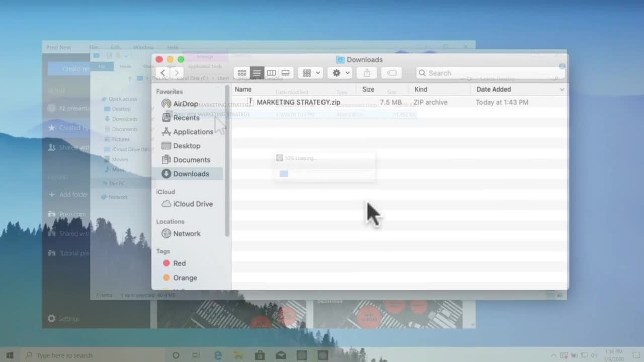
Task: Click the Finder sidebar scrollbar
Action: pos(227,161)
